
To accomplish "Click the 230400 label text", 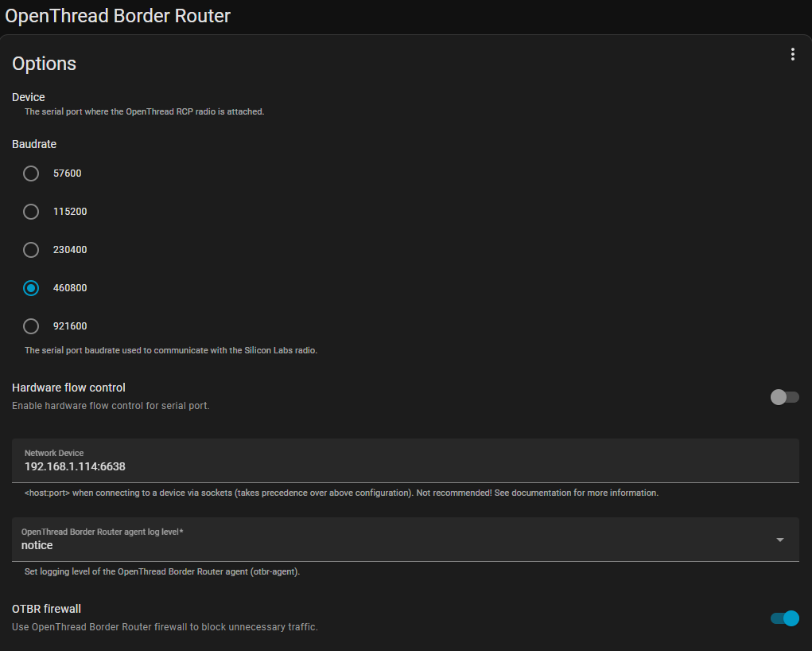I will click(70, 250).
